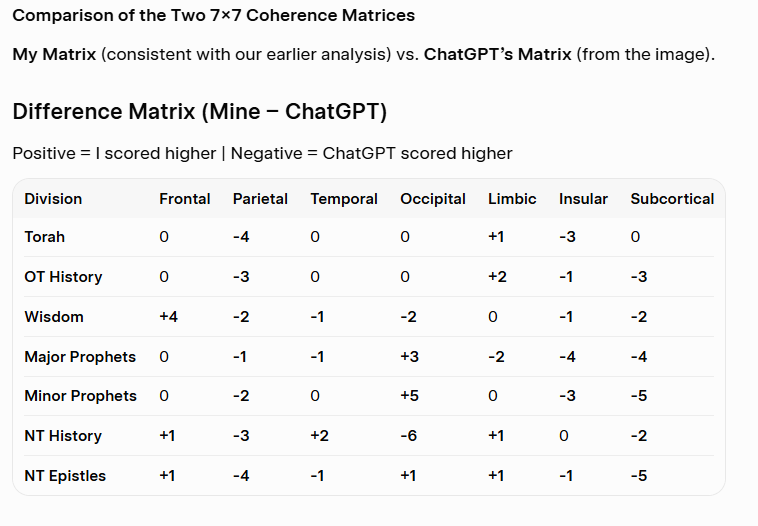Select the Wisdom row label
758x526 pixels.
[54, 317]
